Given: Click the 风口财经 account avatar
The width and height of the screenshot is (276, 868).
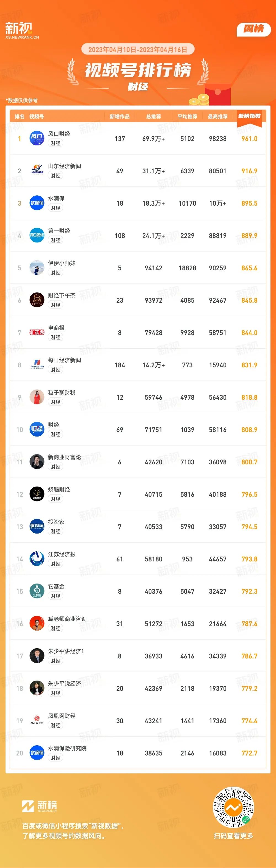Looking at the screenshot, I should (37, 138).
